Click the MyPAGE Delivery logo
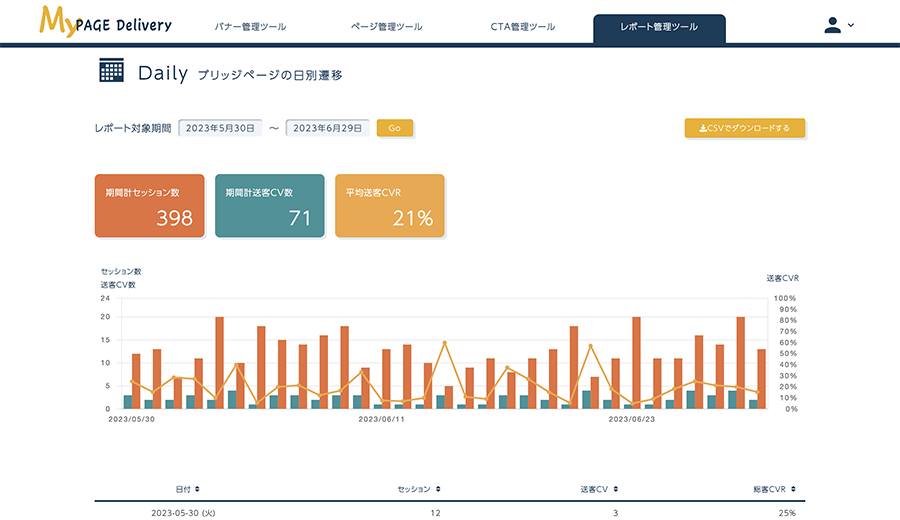This screenshot has width=900, height=520. 105,22
